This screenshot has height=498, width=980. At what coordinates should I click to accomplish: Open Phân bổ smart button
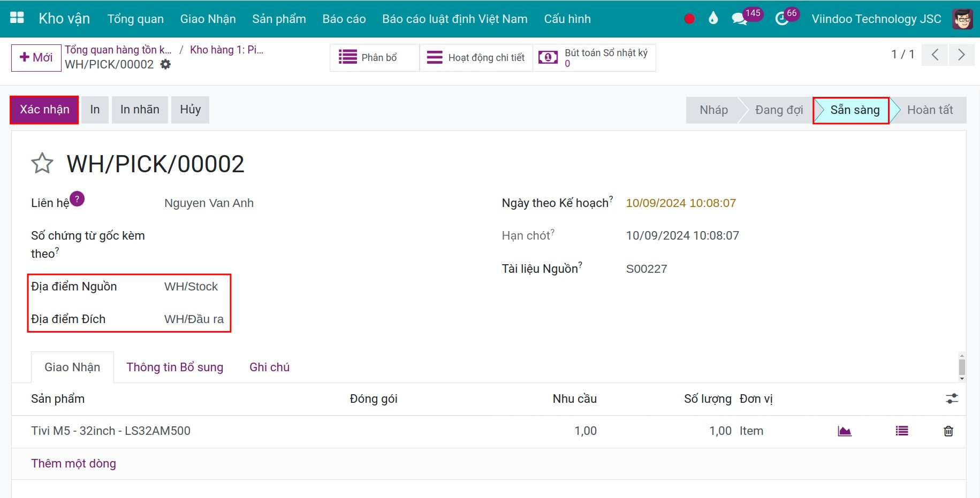pyautogui.click(x=374, y=57)
